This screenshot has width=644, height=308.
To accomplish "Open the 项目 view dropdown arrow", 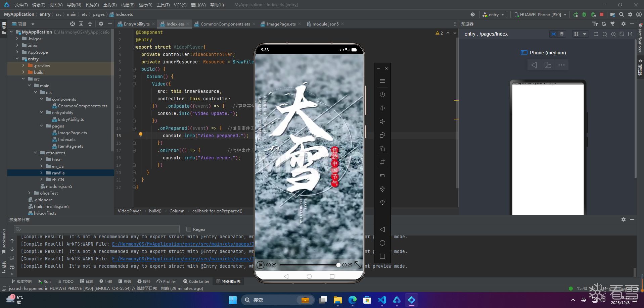I will point(33,24).
